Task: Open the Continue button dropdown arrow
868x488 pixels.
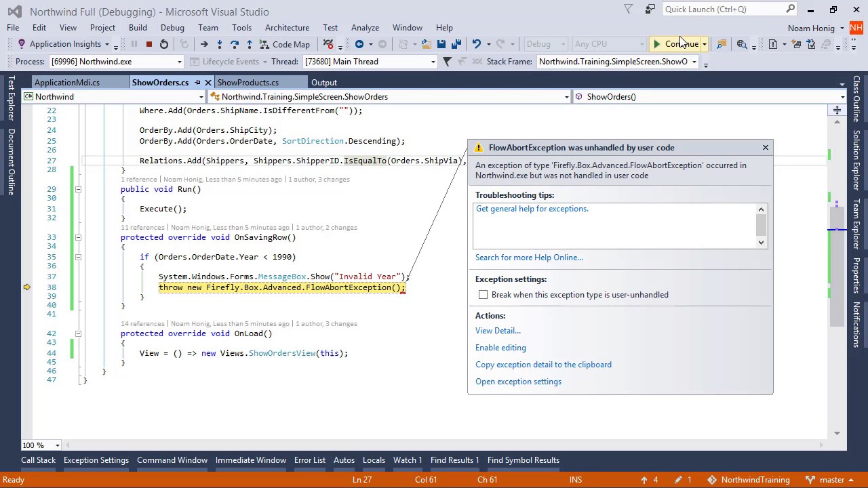Action: 704,44
